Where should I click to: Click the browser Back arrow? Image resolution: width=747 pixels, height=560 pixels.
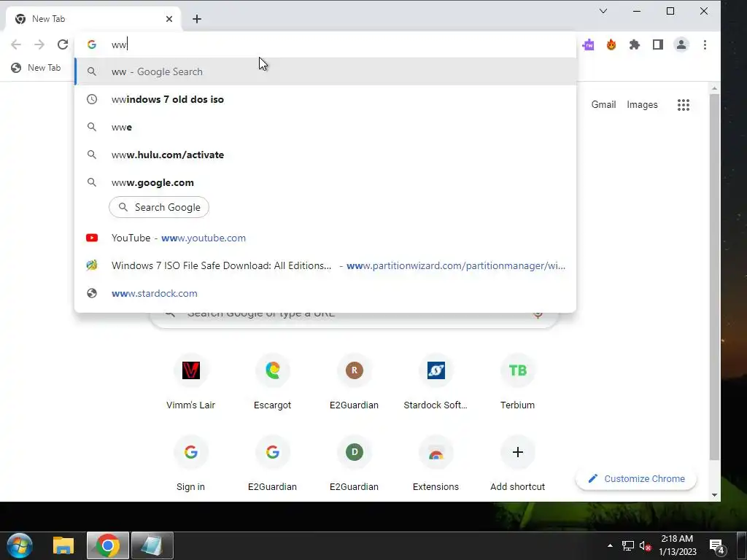coord(16,44)
